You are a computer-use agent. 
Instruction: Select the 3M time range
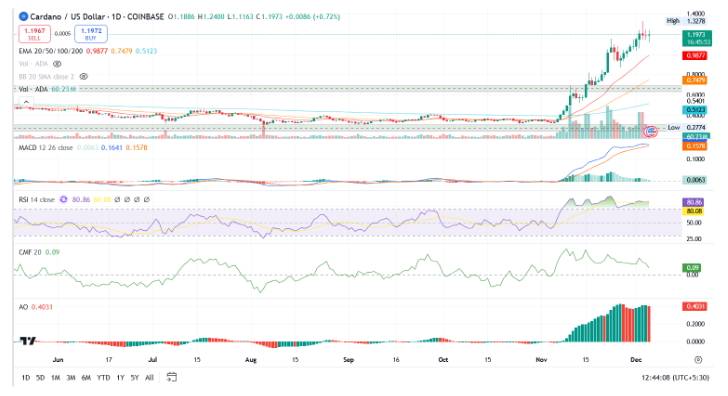[71, 377]
